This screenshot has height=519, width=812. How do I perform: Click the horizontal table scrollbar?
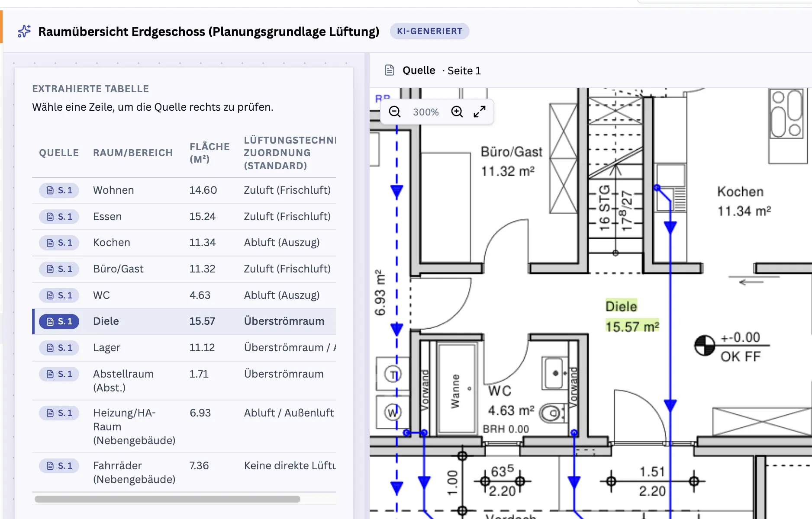coord(167,499)
